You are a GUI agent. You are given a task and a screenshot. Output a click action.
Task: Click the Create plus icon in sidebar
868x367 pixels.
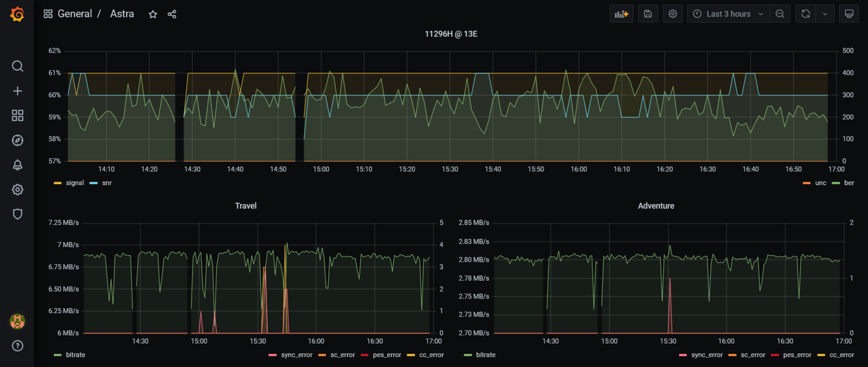(x=17, y=91)
